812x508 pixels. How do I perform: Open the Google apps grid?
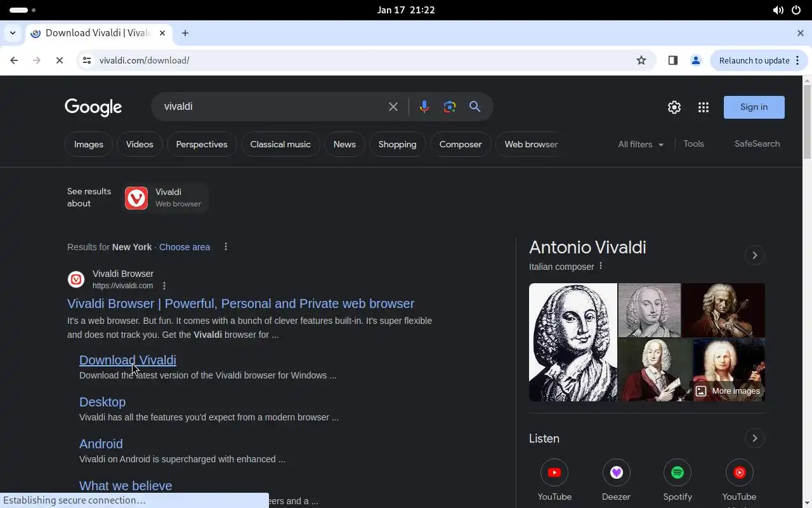(704, 107)
